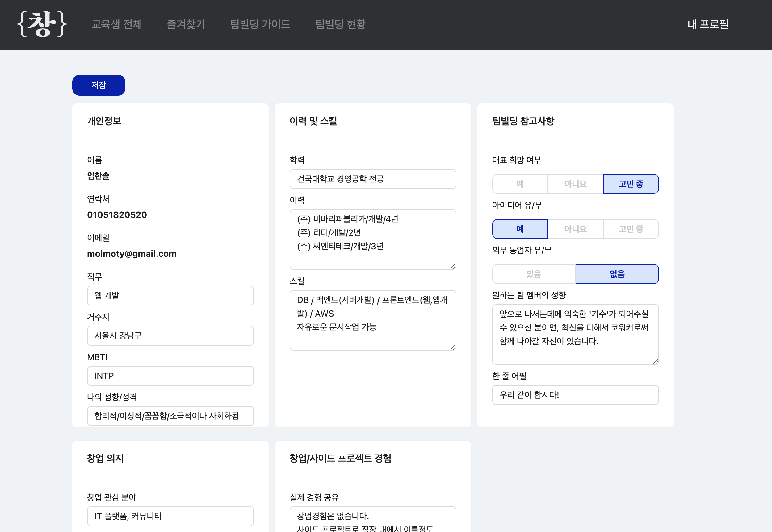
Task: Select 있음 for 외부 동업자 유/무
Action: coord(534,274)
